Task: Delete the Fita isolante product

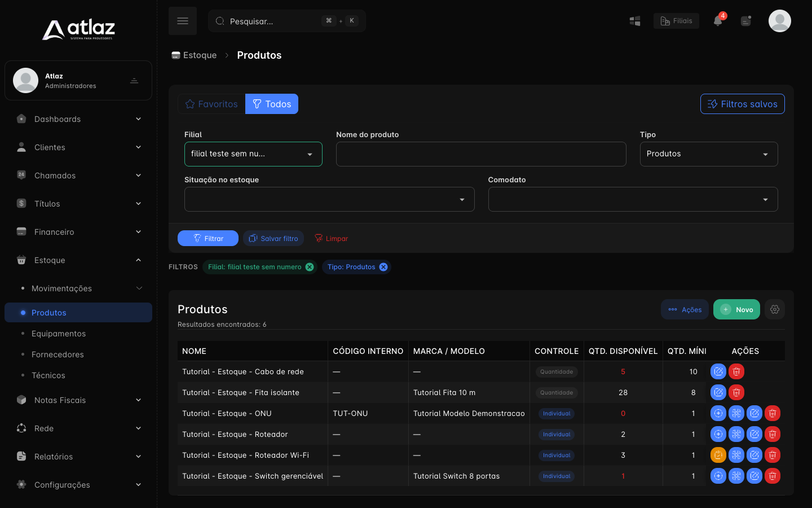Action: tap(736, 392)
